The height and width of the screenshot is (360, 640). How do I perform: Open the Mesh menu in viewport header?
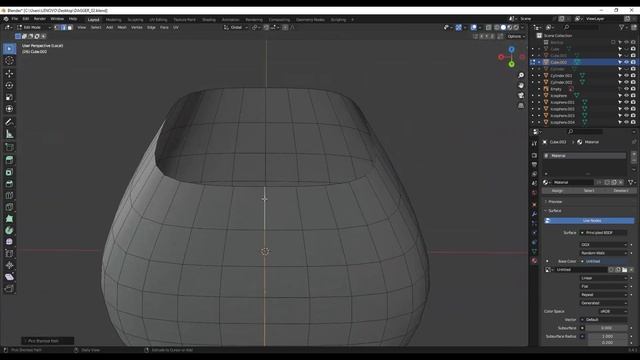122,27
